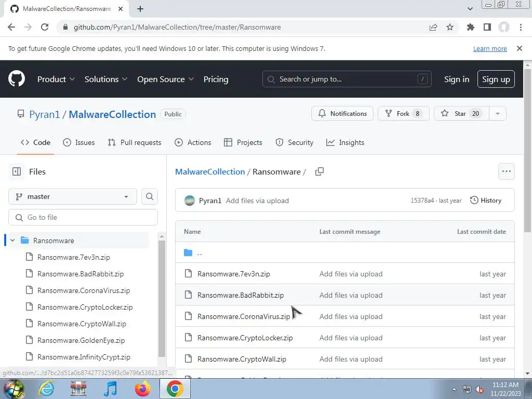Image resolution: width=532 pixels, height=399 pixels.
Task: Open a new browser tab
Action: pyautogui.click(x=140, y=9)
